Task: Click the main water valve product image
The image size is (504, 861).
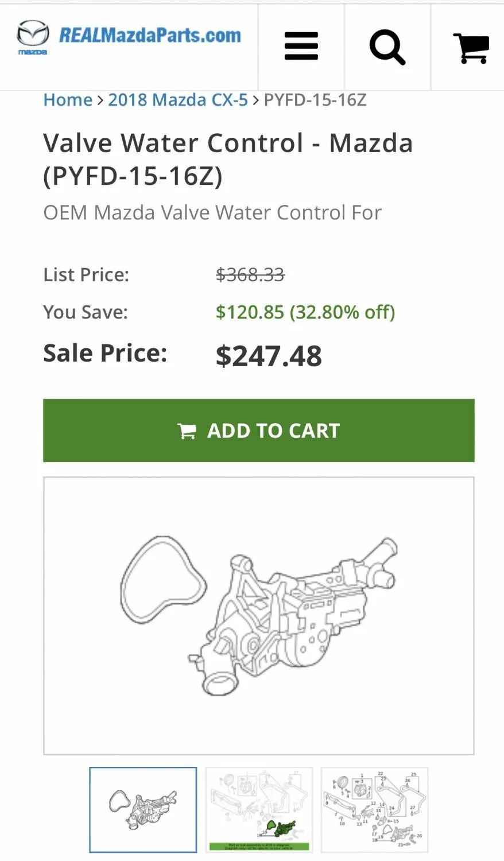Action: [x=287, y=617]
